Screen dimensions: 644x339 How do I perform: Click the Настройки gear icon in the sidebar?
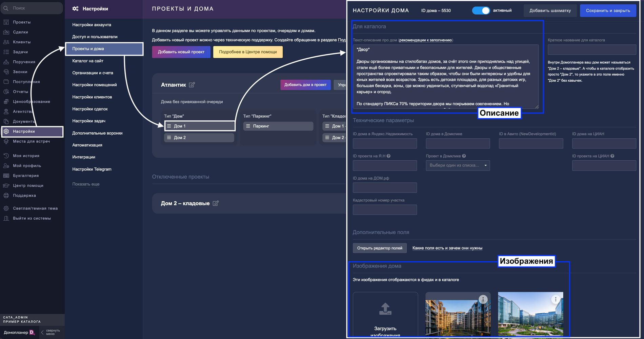(x=6, y=131)
